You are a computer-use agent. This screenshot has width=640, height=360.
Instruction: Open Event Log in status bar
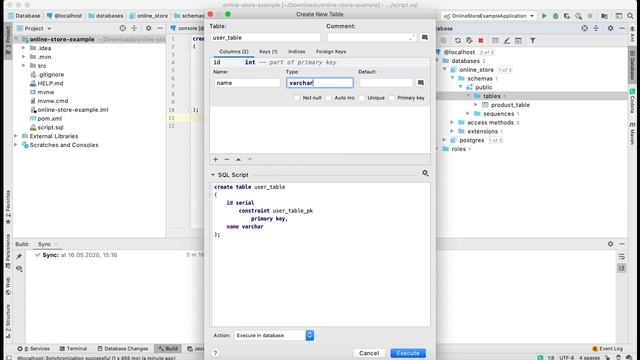click(607, 349)
